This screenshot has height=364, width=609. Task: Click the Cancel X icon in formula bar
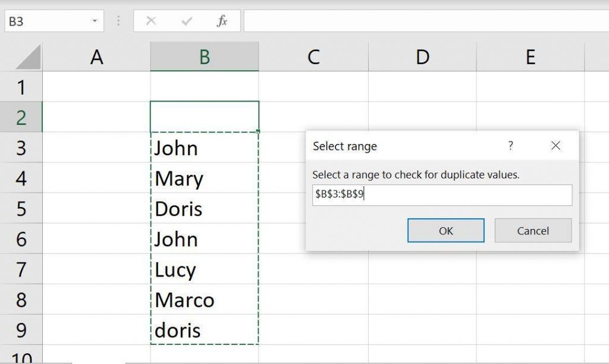pos(150,21)
